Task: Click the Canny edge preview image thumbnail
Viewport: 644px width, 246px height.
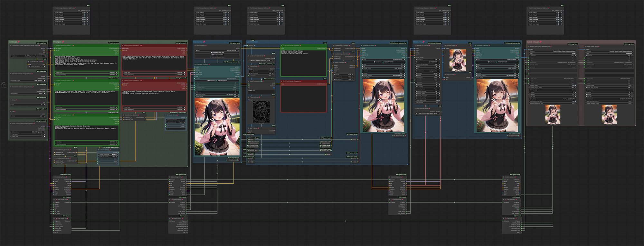Action: pos(261,112)
